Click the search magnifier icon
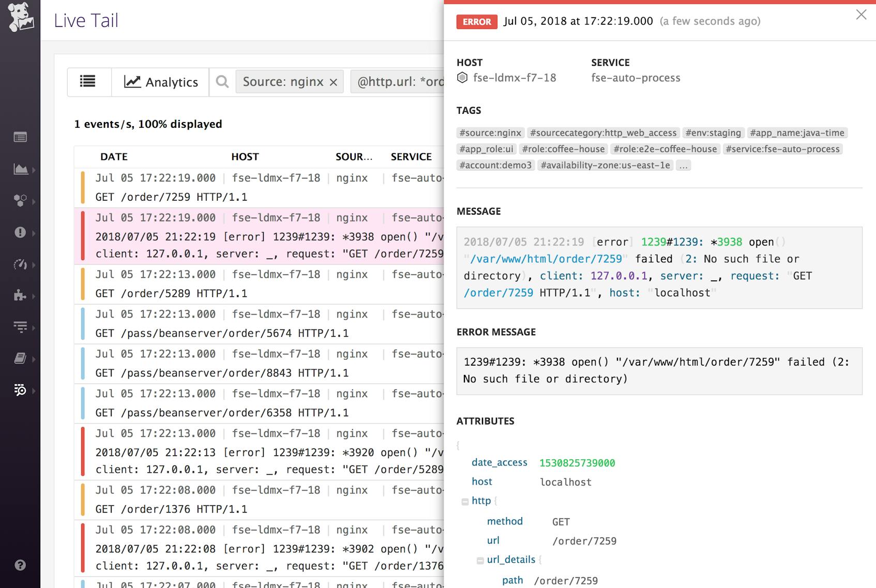The height and width of the screenshot is (588, 876). [222, 82]
